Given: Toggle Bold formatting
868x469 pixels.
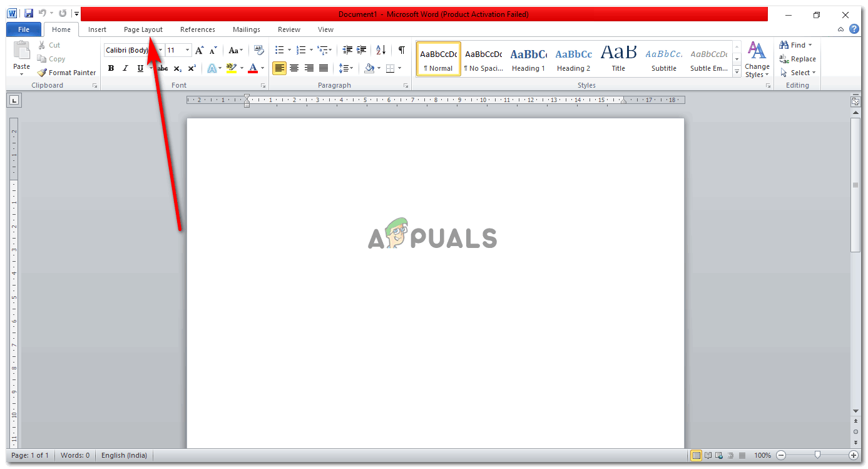Looking at the screenshot, I should [111, 68].
